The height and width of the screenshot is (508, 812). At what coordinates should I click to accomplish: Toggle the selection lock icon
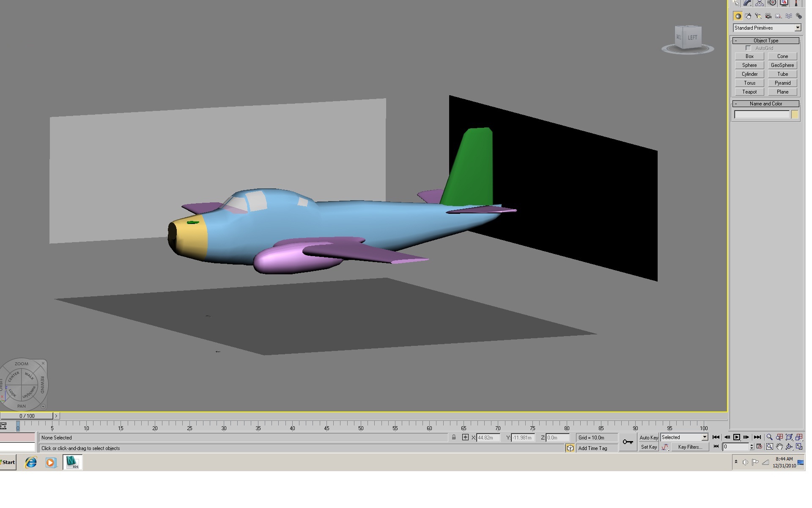[454, 437]
